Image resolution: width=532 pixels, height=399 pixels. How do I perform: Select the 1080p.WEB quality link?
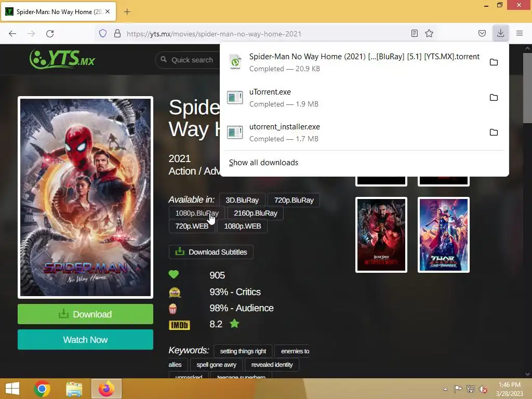click(x=242, y=226)
